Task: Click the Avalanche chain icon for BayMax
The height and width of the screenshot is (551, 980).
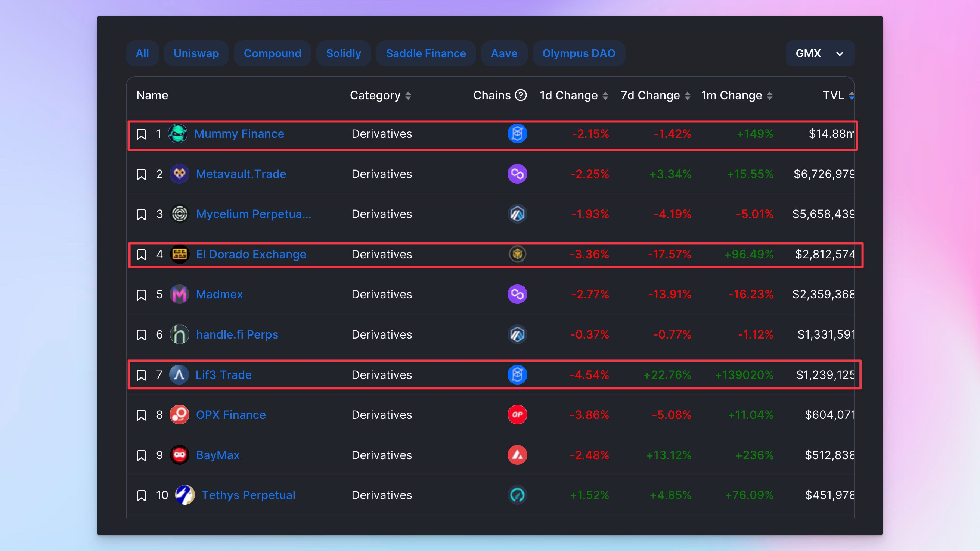Action: point(517,455)
